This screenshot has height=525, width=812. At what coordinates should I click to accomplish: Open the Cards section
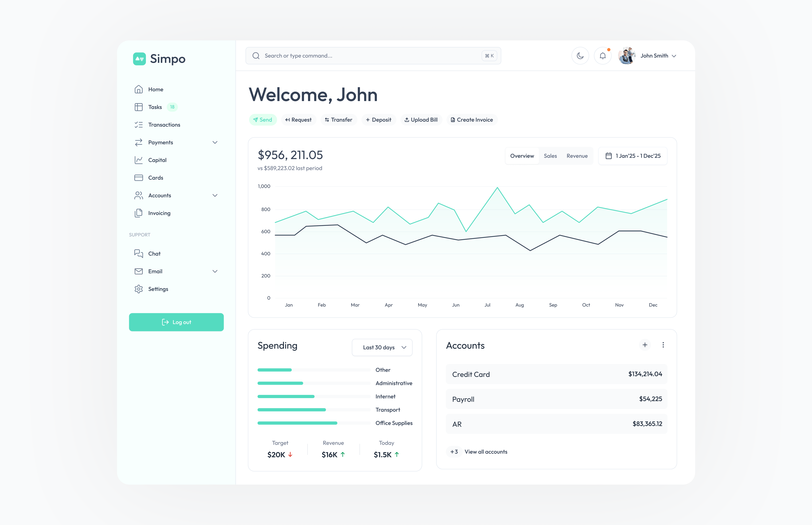[156, 178]
